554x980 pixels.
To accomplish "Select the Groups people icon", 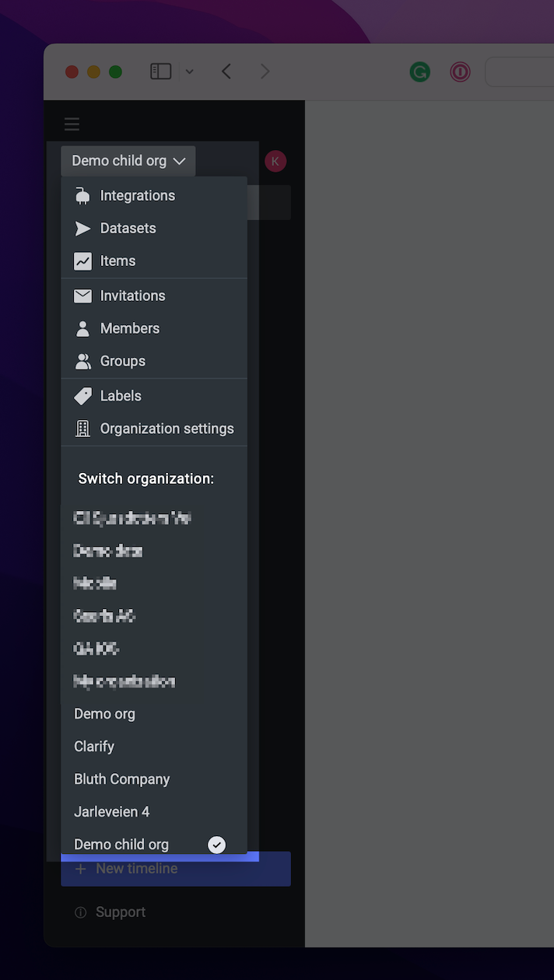I will (x=82, y=361).
